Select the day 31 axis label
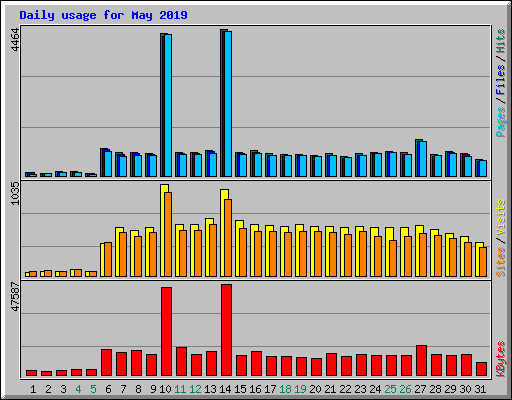Screen dimensions: 512x400 tap(480, 389)
